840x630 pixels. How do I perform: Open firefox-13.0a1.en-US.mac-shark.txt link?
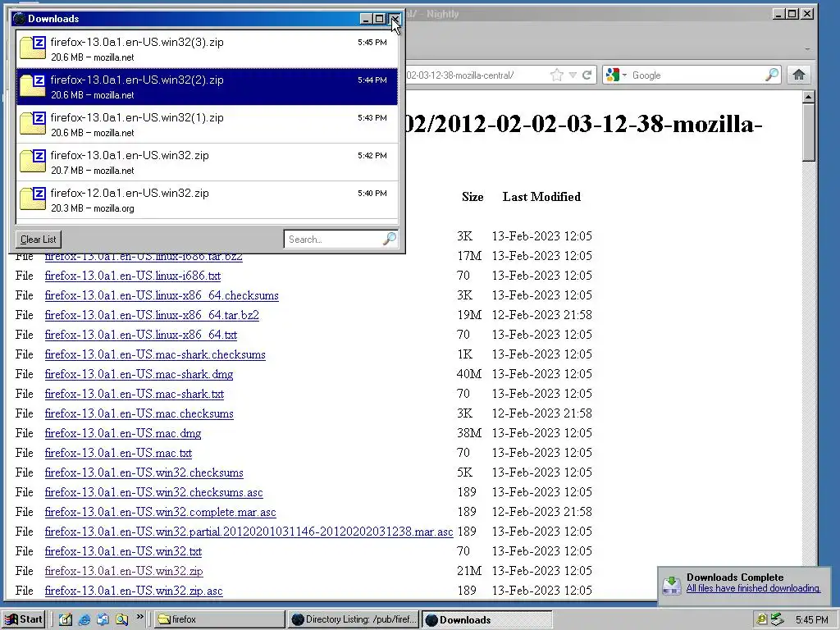pos(134,394)
